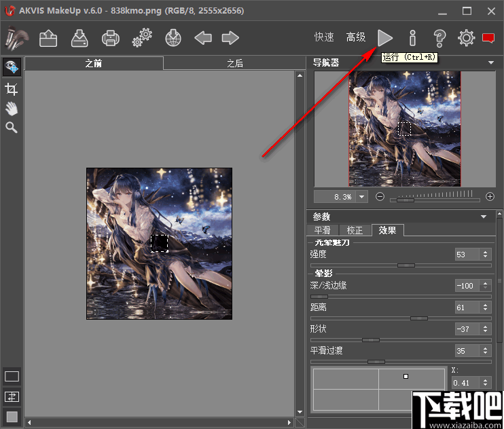Image resolution: width=504 pixels, height=429 pixels.
Task: Select the Crop tool
Action: click(12, 89)
